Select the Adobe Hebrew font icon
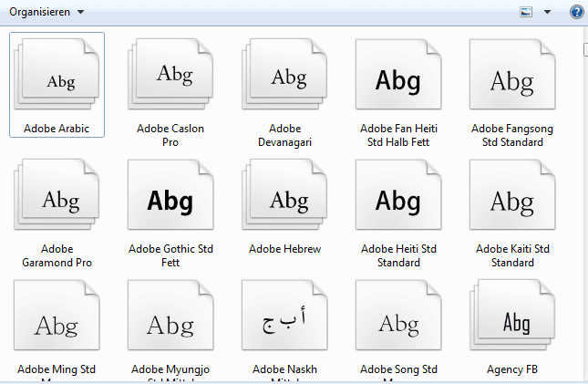This screenshot has height=384, width=588. [284, 194]
